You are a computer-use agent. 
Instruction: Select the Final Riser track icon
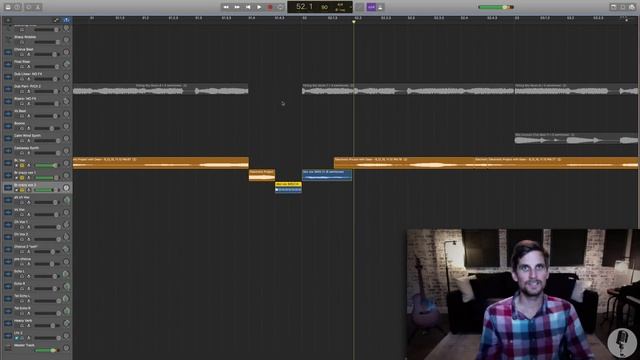[8, 64]
